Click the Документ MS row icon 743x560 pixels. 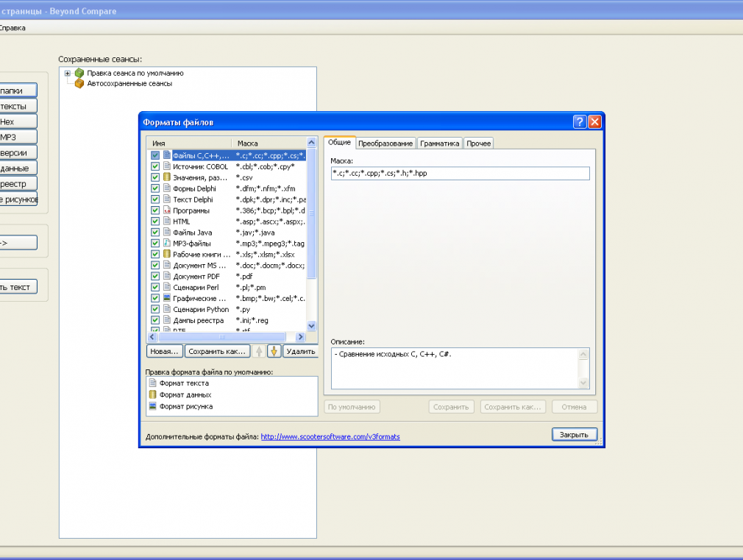(x=167, y=265)
